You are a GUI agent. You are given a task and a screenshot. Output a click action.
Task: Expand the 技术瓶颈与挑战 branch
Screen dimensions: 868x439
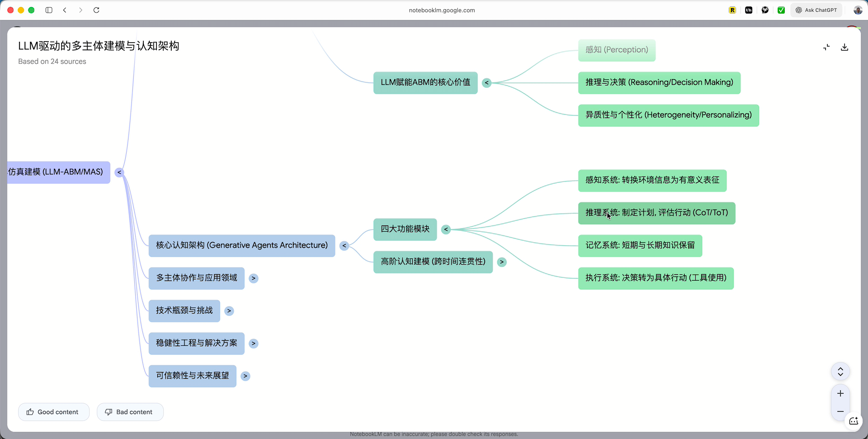point(229,311)
